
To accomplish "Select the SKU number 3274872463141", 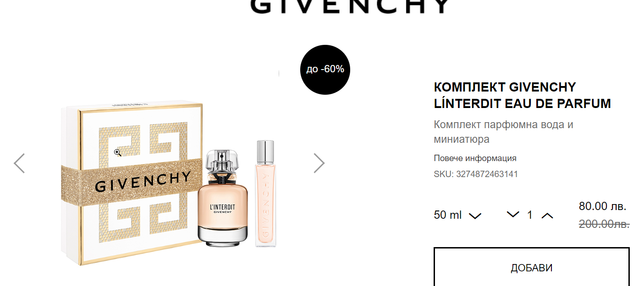I will point(487,174).
